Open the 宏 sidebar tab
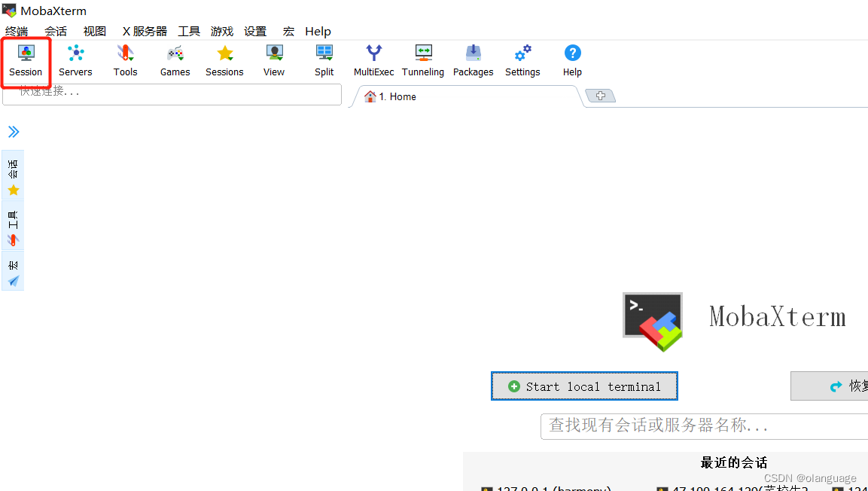This screenshot has width=868, height=491. [x=14, y=270]
